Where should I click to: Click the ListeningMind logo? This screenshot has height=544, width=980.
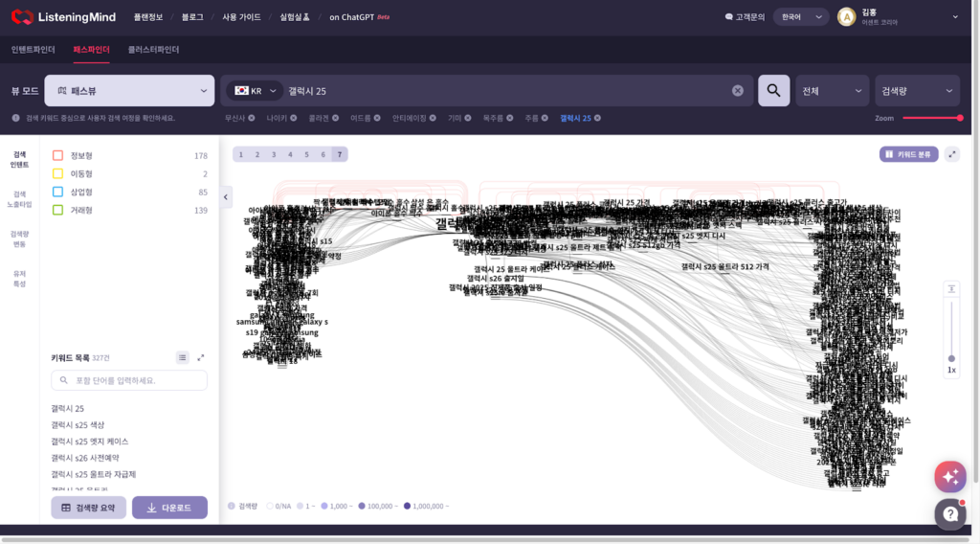[x=65, y=16]
